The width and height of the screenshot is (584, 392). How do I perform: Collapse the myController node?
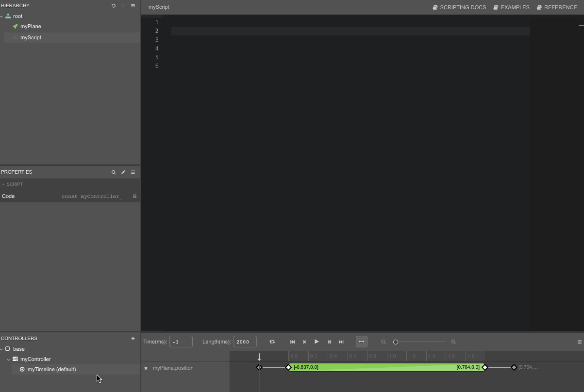pyautogui.click(x=9, y=359)
